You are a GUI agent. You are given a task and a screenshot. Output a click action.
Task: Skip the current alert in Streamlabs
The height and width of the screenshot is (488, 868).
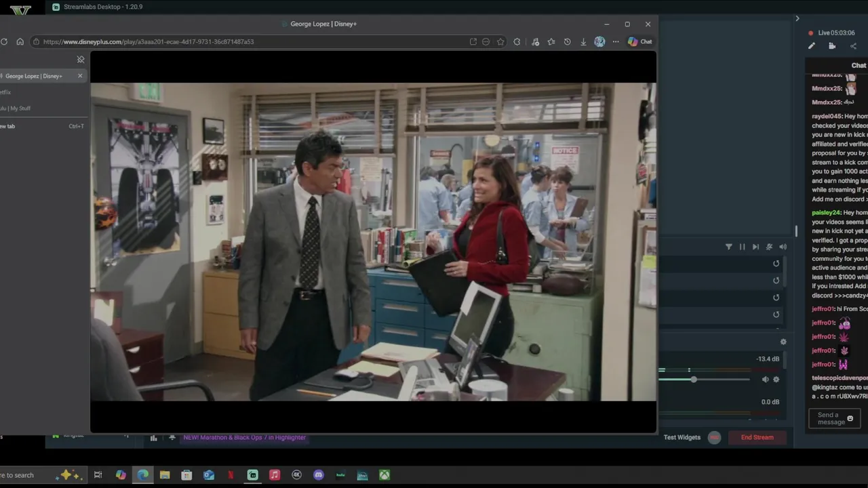(x=755, y=247)
